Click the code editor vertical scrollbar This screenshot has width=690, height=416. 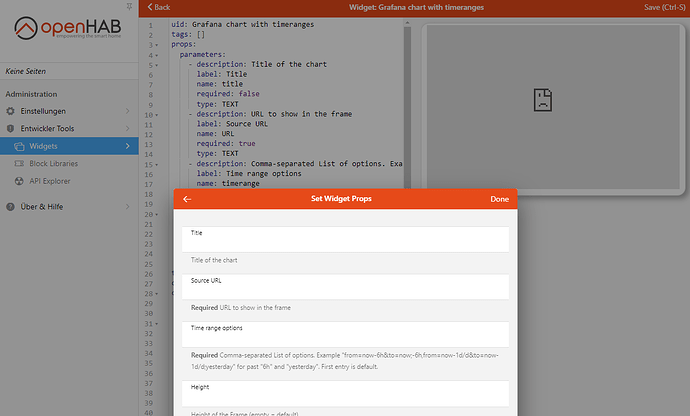tap(407, 106)
